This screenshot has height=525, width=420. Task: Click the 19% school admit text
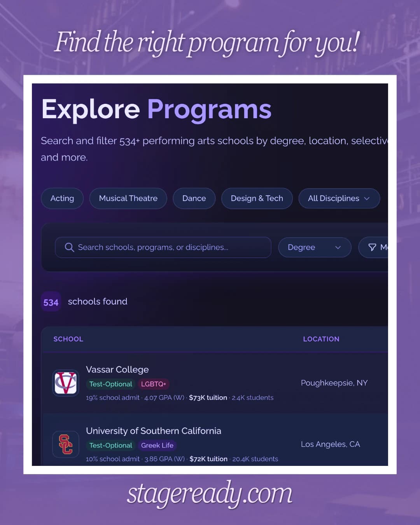(113, 397)
